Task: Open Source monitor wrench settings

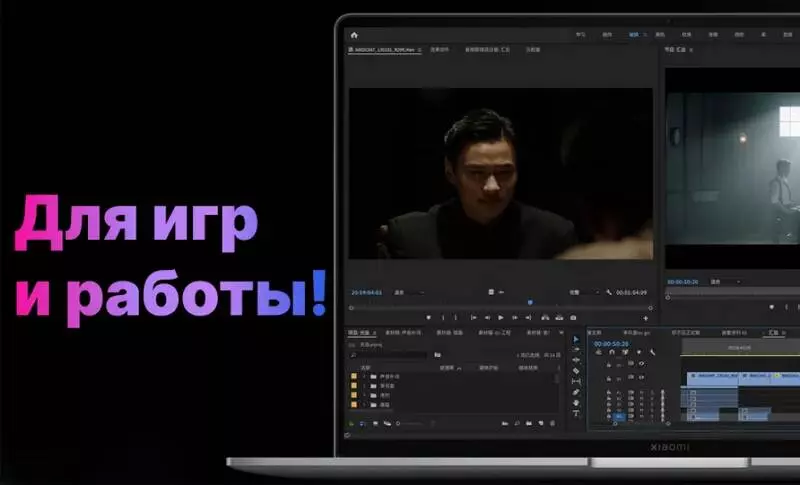Action: 609,292
